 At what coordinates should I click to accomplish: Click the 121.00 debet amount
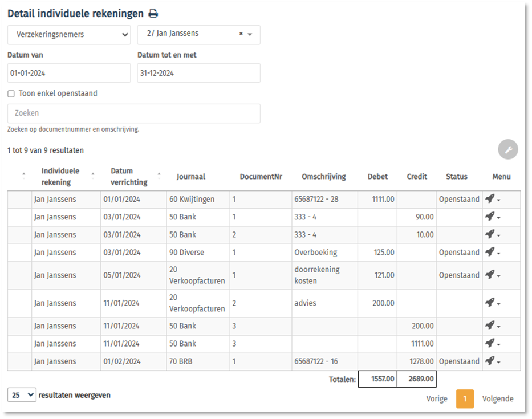coord(384,275)
